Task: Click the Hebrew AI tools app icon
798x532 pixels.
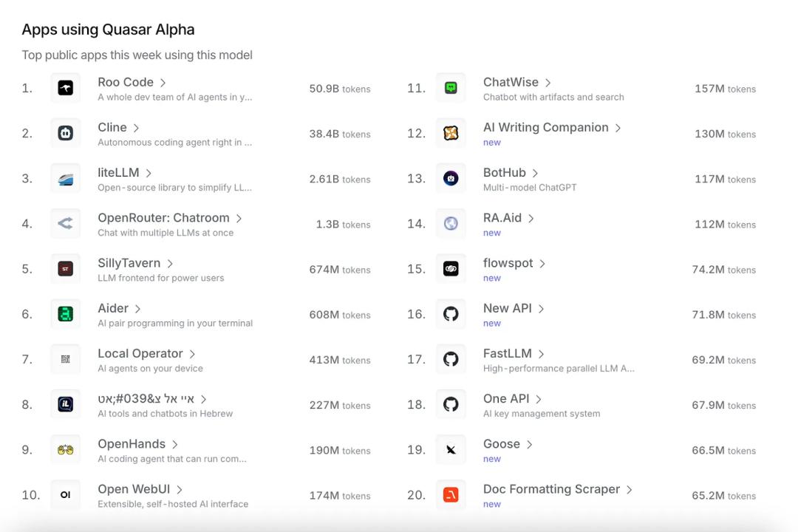Action: pyautogui.click(x=66, y=404)
